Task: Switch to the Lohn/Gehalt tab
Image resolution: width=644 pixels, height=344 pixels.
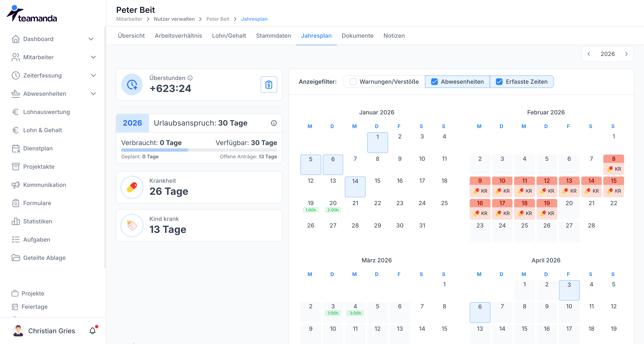Action: point(229,36)
